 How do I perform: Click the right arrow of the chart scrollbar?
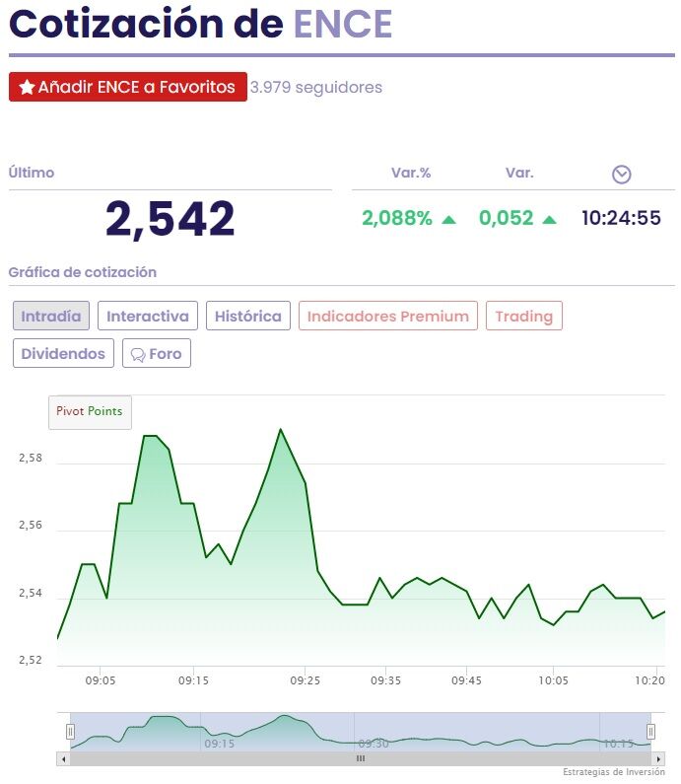(658, 758)
